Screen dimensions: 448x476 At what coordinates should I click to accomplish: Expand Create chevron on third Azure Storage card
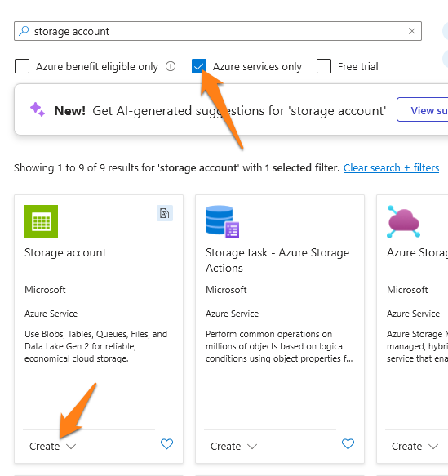(x=433, y=447)
